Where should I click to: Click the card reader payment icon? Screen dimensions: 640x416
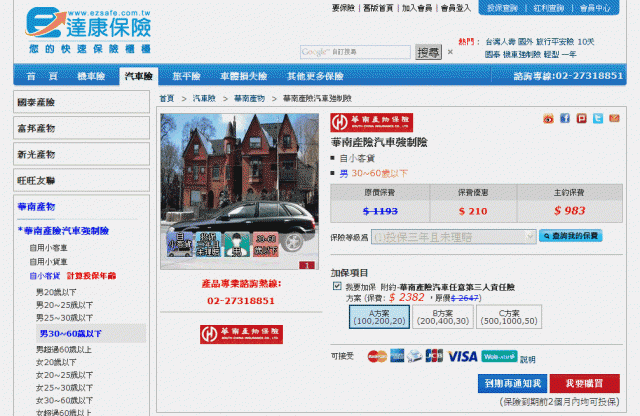pyautogui.click(x=414, y=356)
